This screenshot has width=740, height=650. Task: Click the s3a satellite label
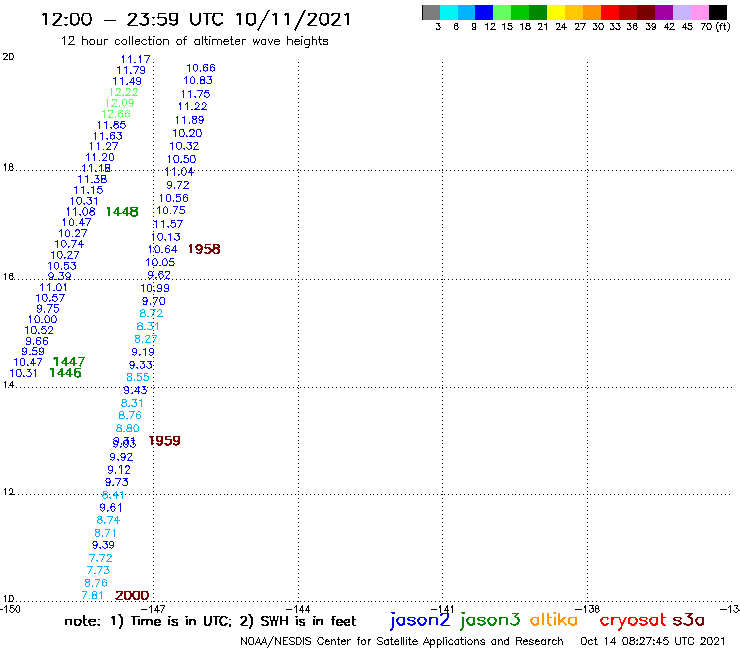click(x=689, y=620)
